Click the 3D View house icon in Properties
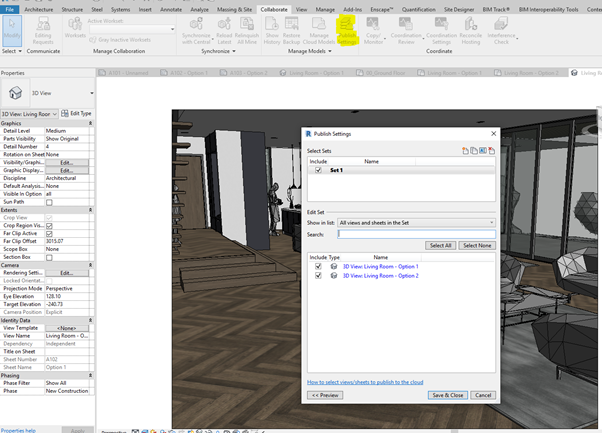The image size is (602, 433). tap(15, 93)
